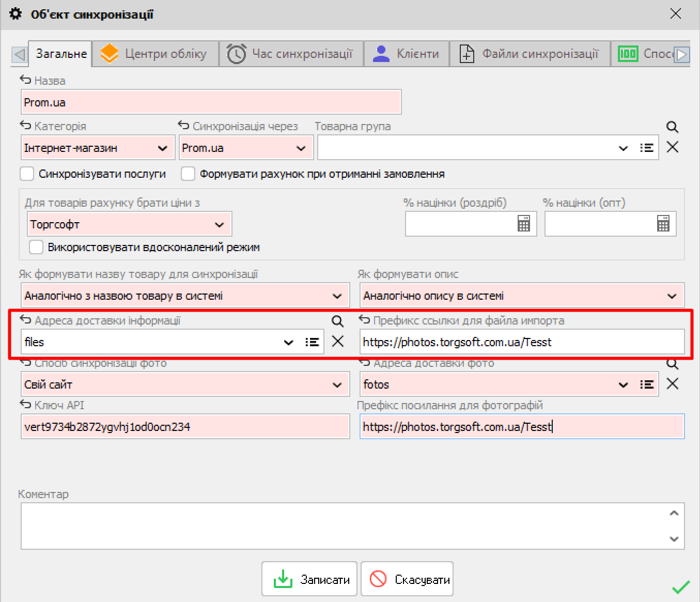700x602 pixels.
Task: Clear the files delivery address with X
Action: point(337,342)
